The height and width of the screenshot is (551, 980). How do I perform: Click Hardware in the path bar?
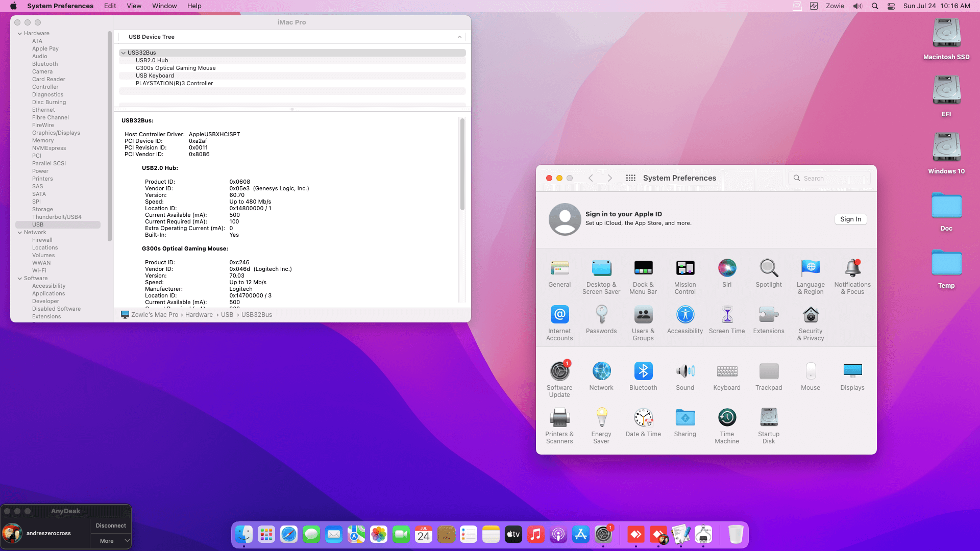point(199,315)
